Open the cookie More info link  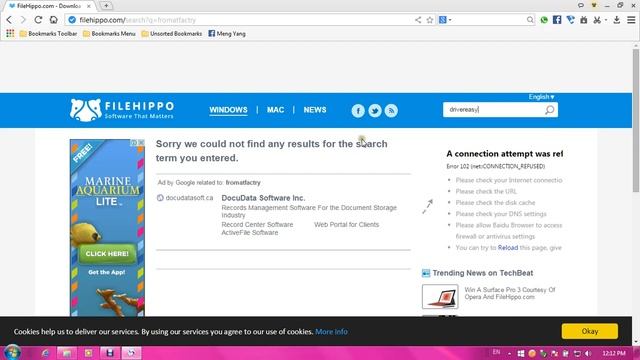[331, 331]
